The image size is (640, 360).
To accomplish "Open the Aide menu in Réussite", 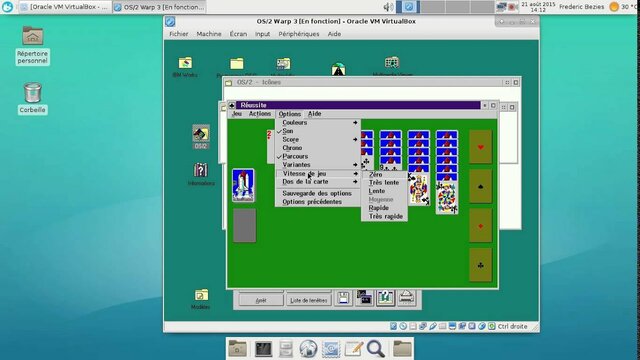I will coord(314,114).
